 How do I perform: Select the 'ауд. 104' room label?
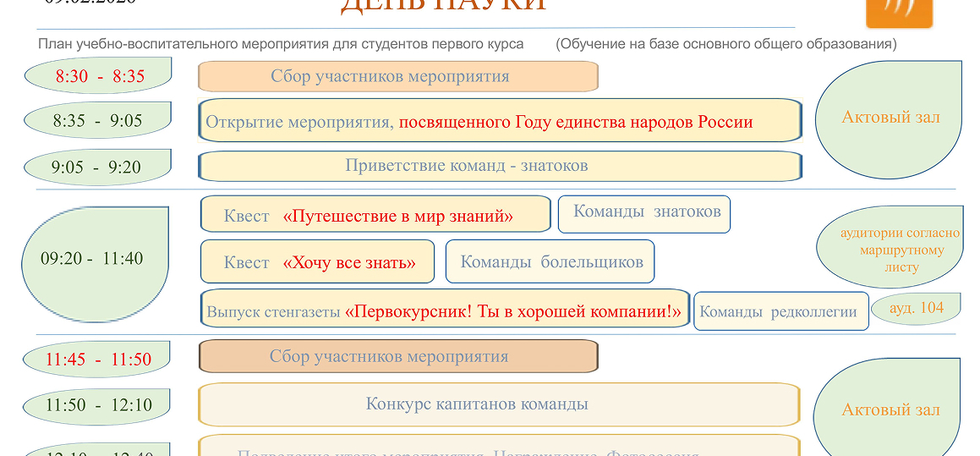916,309
